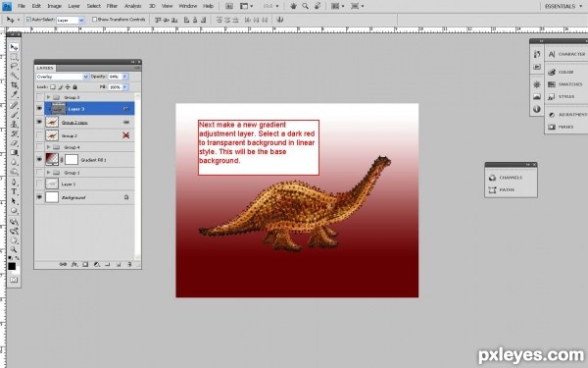Hide the Background layer
Image resolution: width=588 pixels, height=368 pixels.
pos(39,197)
